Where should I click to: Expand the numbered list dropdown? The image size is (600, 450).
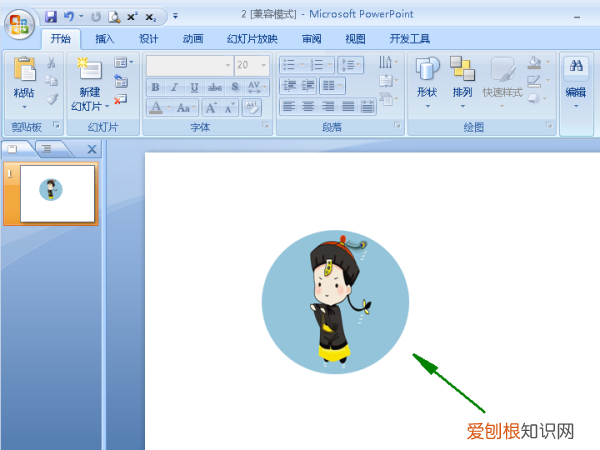point(330,65)
